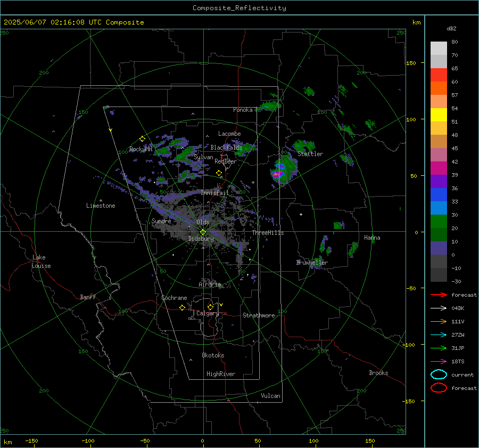Click the Composite_Reflectivity title

[240, 8]
